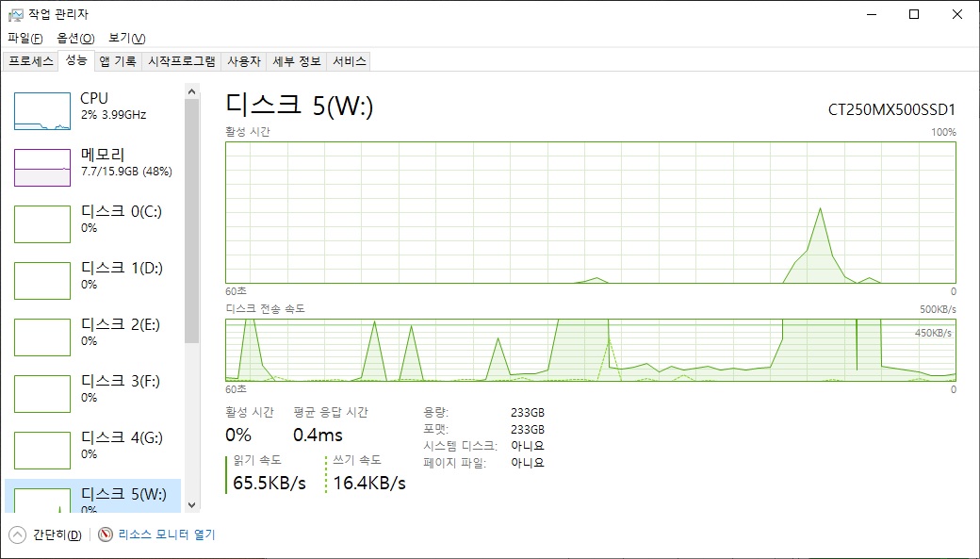Switch to the 서비스 tab
The width and height of the screenshot is (980, 559).
pyautogui.click(x=350, y=61)
